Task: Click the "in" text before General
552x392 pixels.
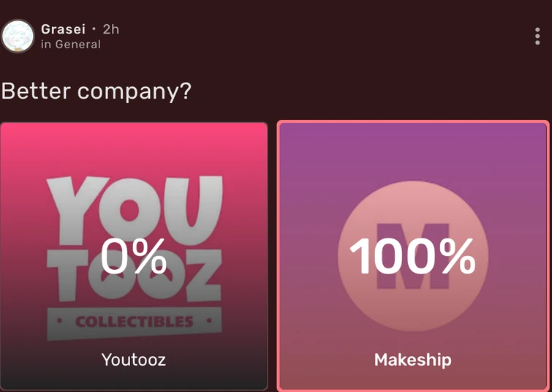Action: click(46, 45)
